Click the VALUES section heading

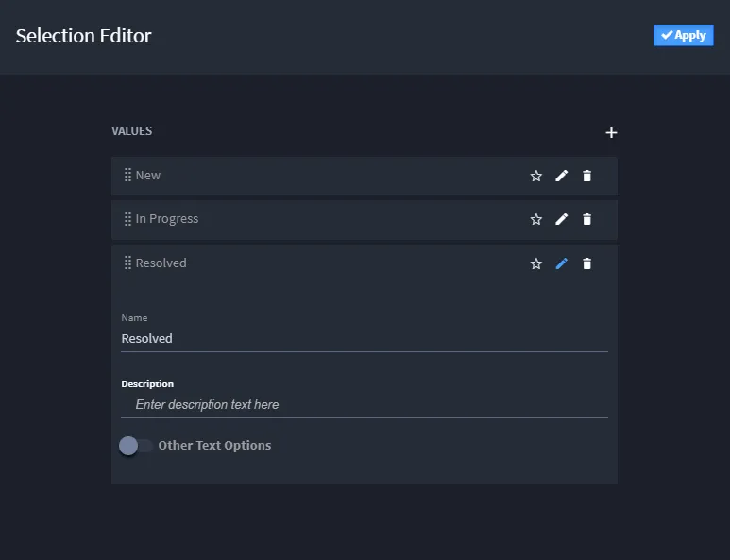[132, 131]
